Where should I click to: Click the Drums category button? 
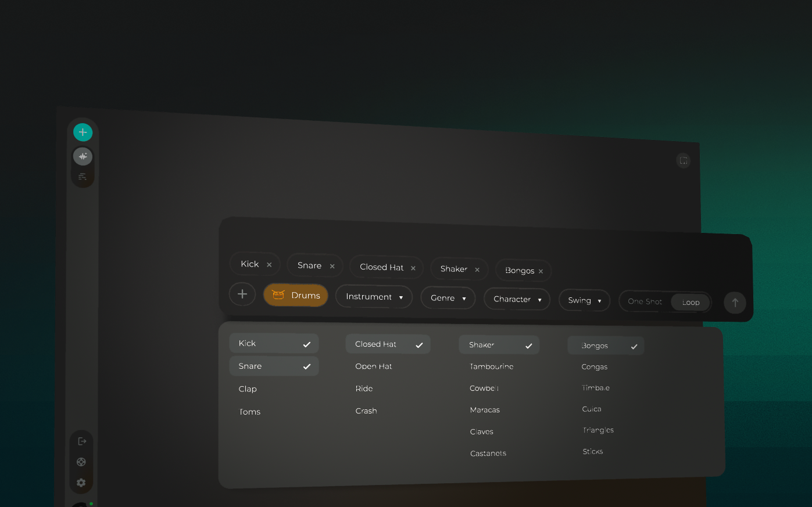(296, 295)
